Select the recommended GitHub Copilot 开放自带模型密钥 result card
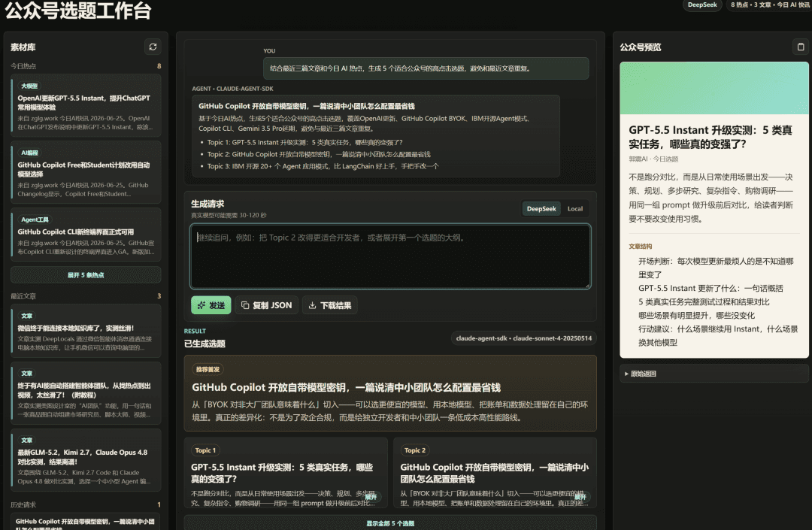The image size is (812, 530). (x=390, y=393)
